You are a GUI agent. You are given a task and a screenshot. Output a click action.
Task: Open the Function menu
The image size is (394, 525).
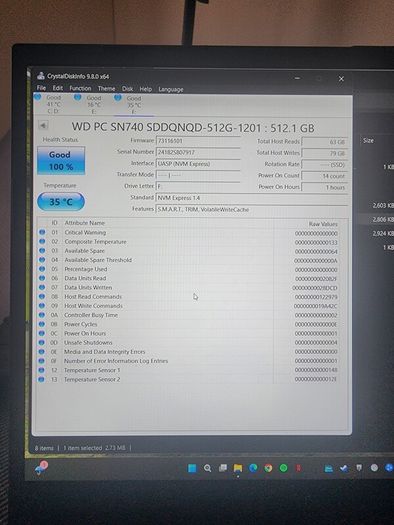point(80,88)
